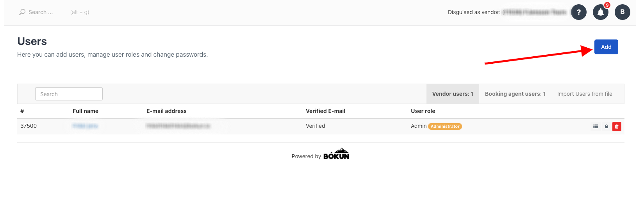The height and width of the screenshot is (204, 644).
Task: Click the E-mail address column header
Action: click(x=166, y=111)
